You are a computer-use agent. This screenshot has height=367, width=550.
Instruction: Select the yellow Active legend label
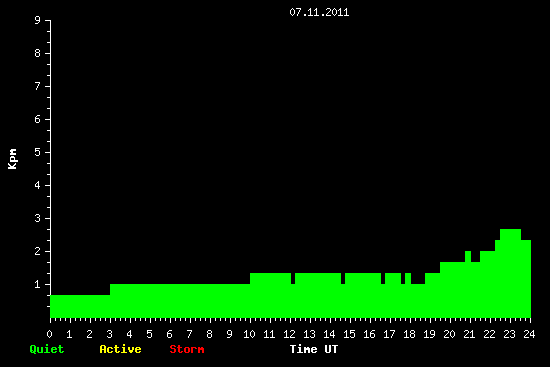(x=120, y=349)
